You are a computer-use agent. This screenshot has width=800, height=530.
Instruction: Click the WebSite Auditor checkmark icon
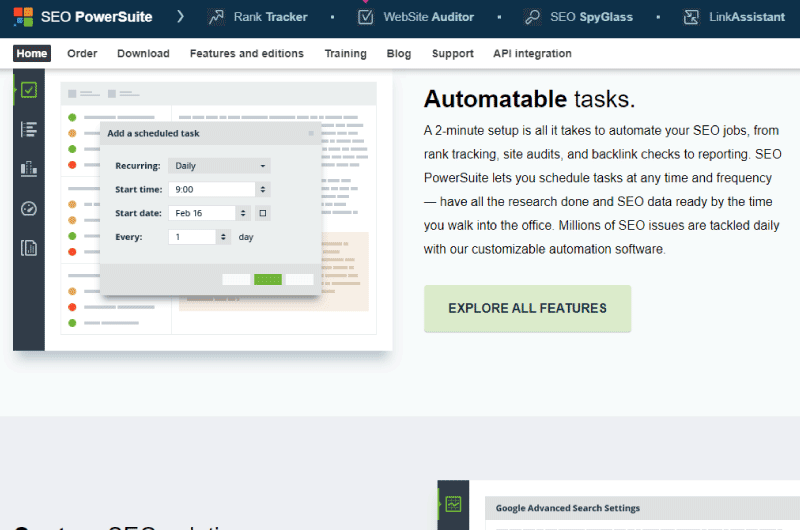tap(365, 17)
